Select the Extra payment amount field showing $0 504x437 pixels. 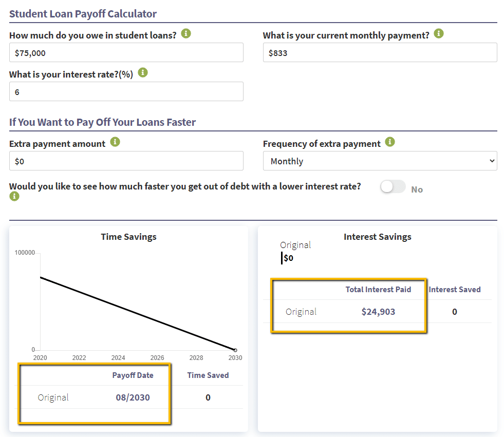(126, 161)
